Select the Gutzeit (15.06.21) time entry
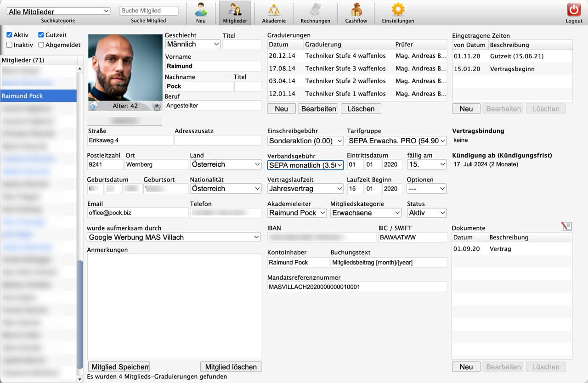Screen dimensions: 588x383 [512, 56]
